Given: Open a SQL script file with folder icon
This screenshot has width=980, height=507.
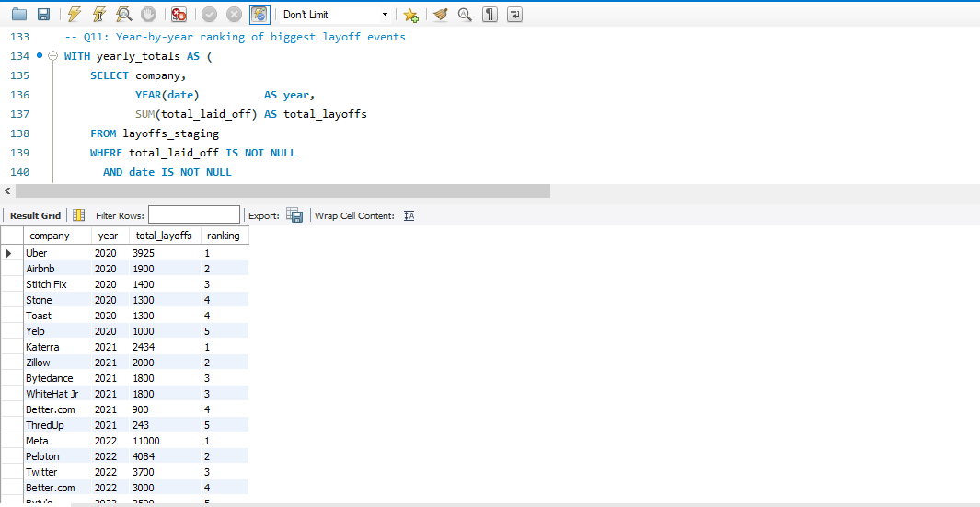Looking at the screenshot, I should point(19,15).
